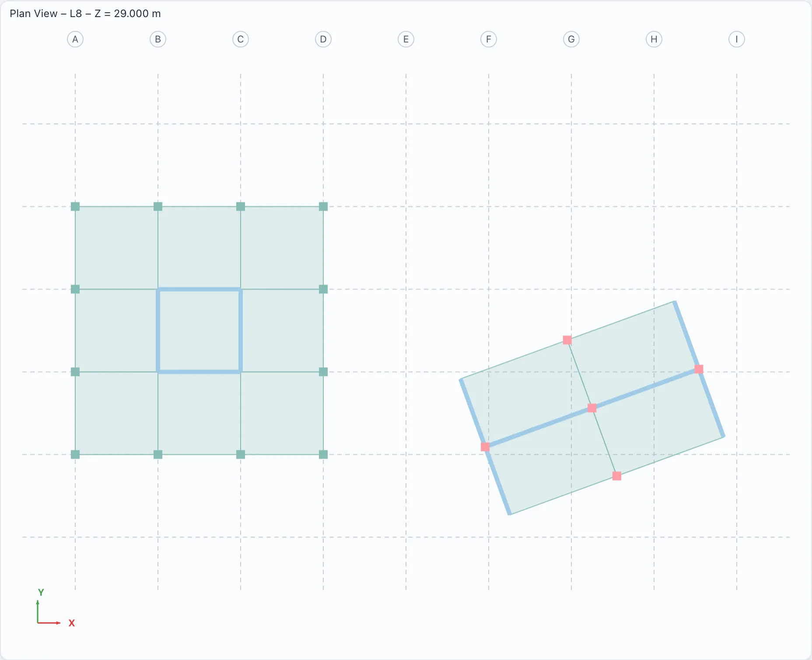This screenshot has width=812, height=660.
Task: Click grid bubble B
Action: pyautogui.click(x=158, y=39)
